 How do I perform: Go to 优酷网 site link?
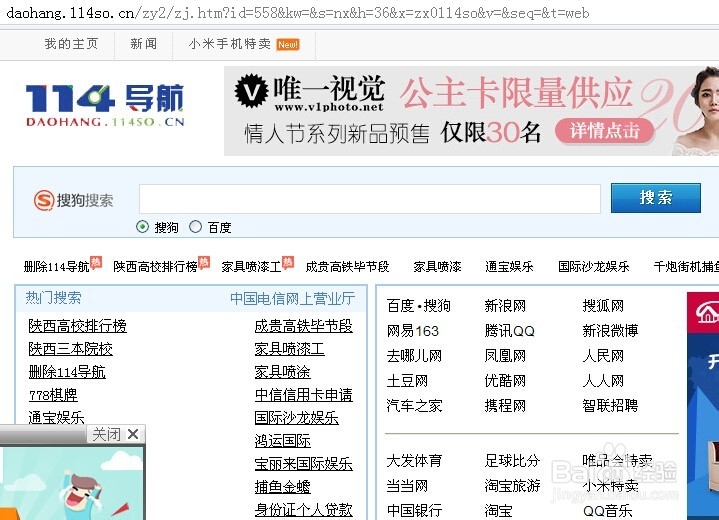[505, 381]
